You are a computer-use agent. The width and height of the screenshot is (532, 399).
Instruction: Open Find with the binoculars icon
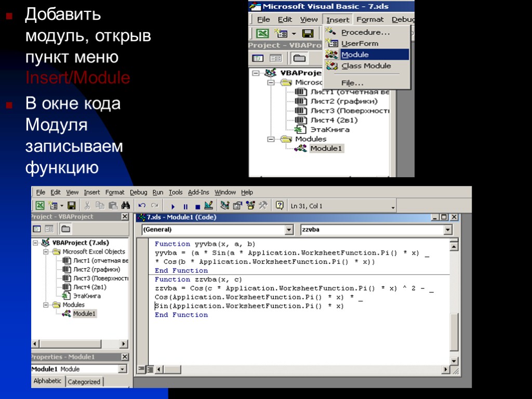click(x=126, y=205)
